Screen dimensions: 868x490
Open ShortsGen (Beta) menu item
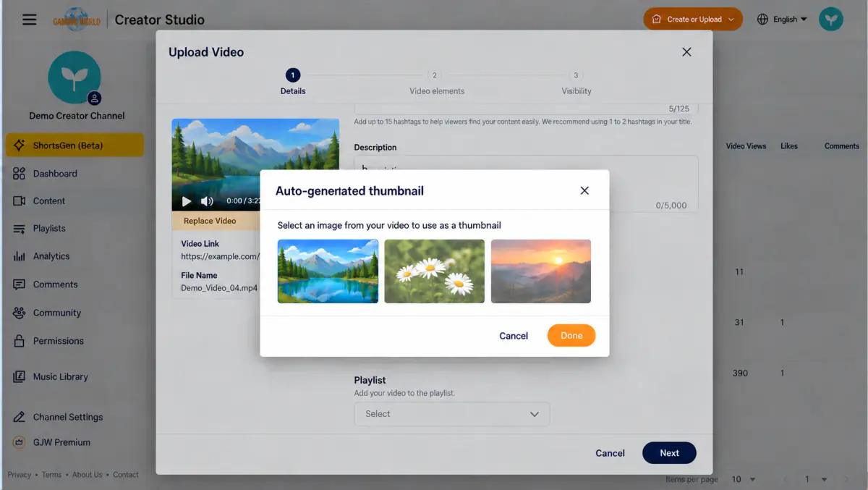pyautogui.click(x=75, y=145)
